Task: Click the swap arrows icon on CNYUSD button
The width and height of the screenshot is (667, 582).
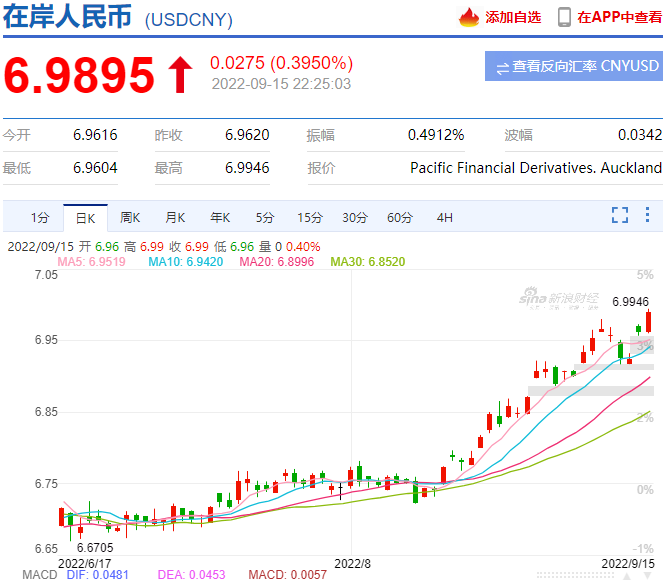Action: (x=502, y=67)
